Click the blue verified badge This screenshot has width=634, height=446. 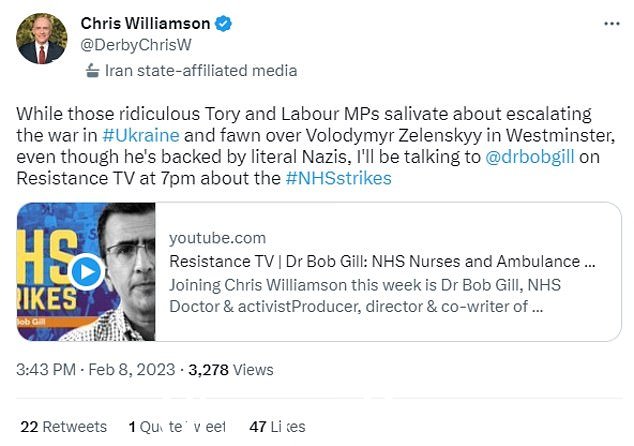[x=223, y=23]
